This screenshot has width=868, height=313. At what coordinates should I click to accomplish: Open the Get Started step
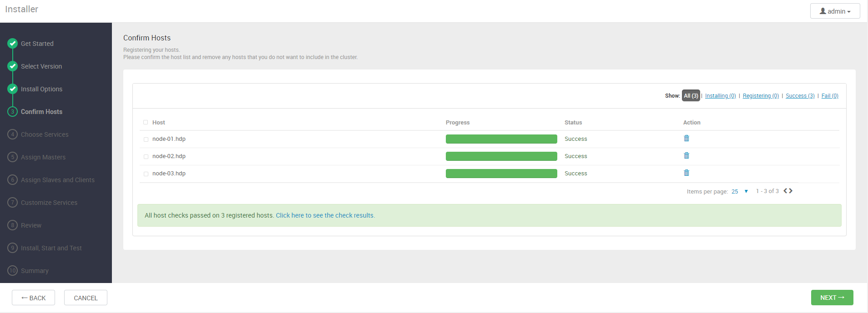click(x=37, y=44)
